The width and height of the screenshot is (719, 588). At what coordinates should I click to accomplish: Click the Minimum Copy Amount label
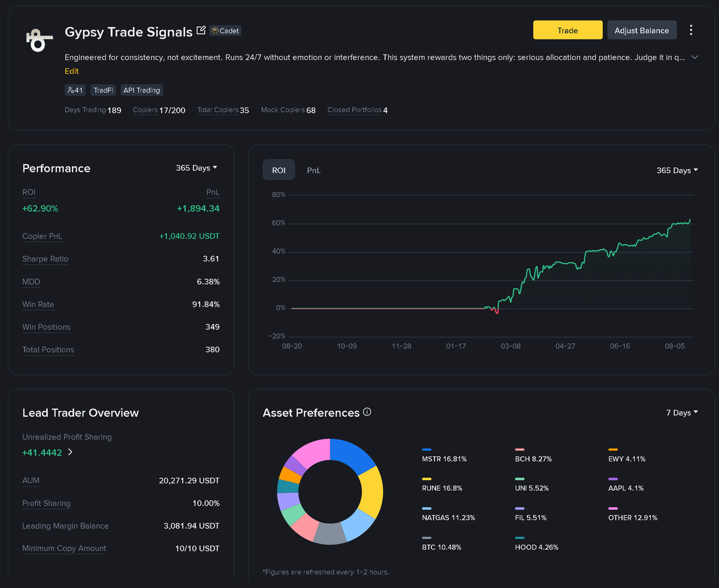coord(64,548)
